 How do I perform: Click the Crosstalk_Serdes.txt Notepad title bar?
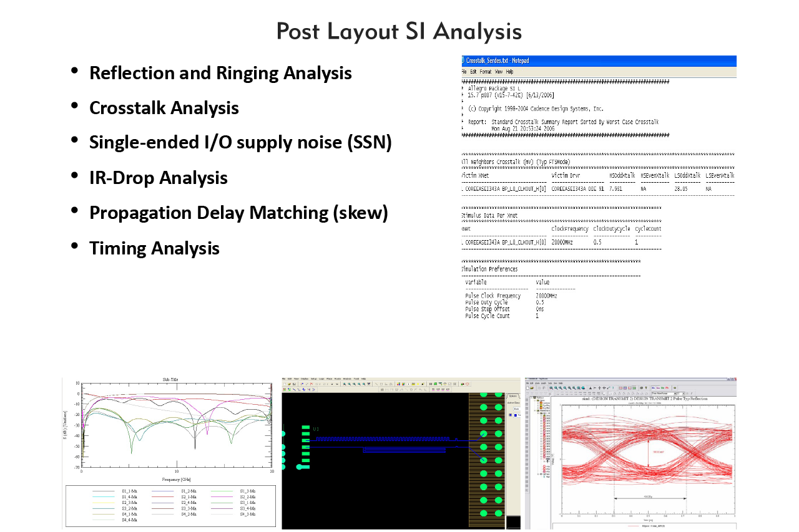pos(599,60)
